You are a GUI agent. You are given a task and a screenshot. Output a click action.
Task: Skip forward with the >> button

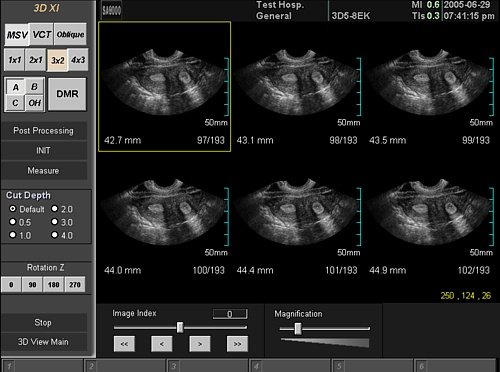[237, 344]
